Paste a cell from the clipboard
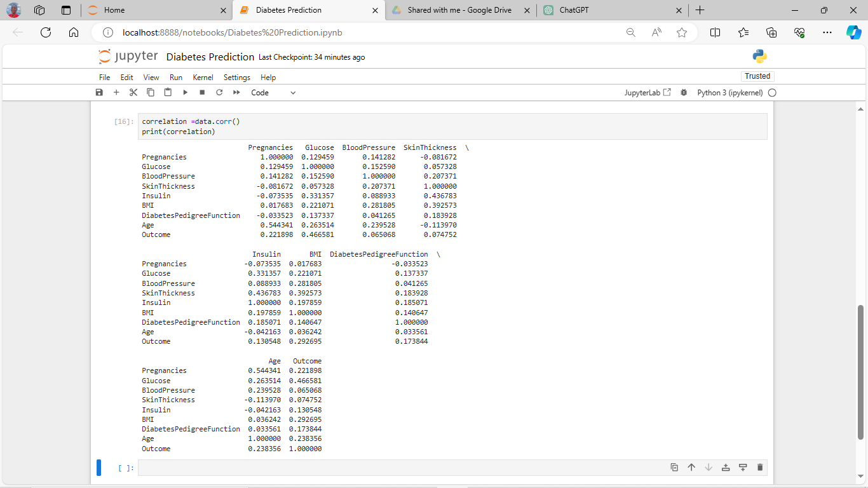Screen dimensions: 868x488 (168, 92)
